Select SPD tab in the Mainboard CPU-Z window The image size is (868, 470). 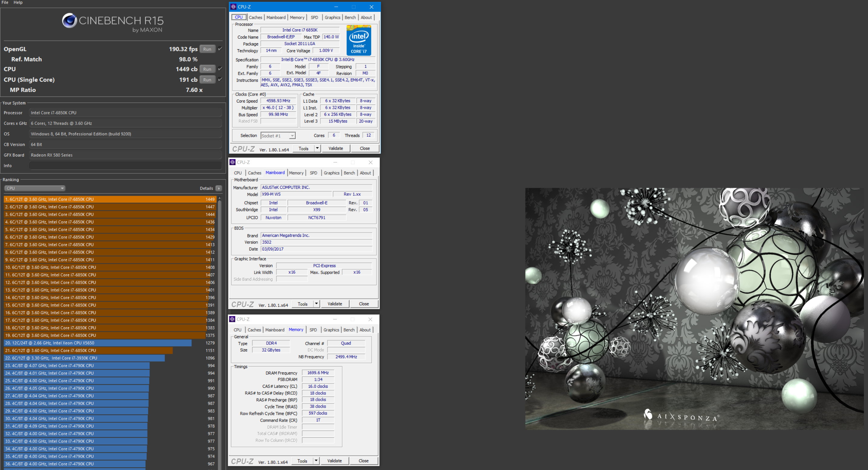[314, 173]
